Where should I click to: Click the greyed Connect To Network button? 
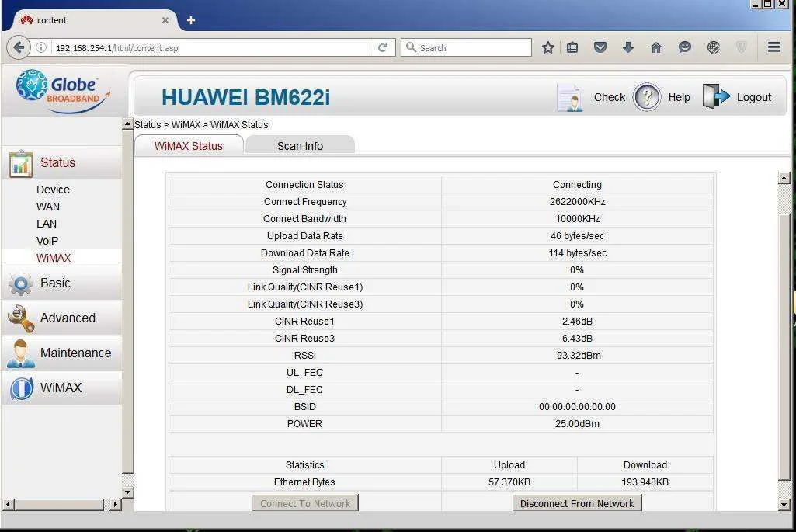tap(306, 503)
